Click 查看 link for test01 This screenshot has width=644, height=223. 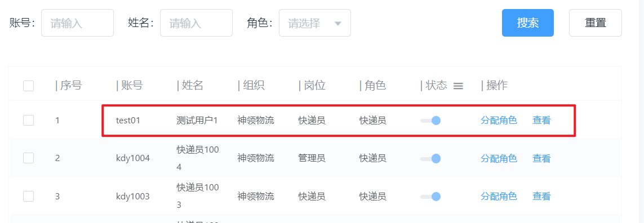[541, 121]
